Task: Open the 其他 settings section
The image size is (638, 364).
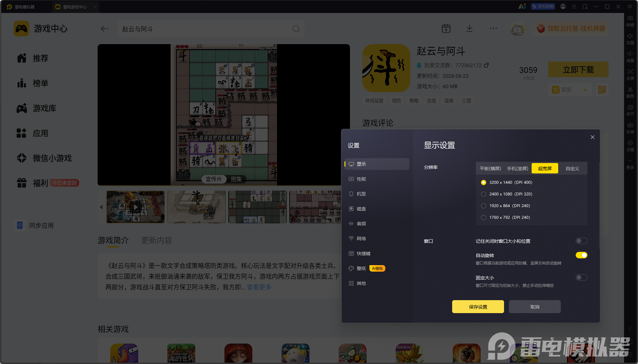Action: 377,283
